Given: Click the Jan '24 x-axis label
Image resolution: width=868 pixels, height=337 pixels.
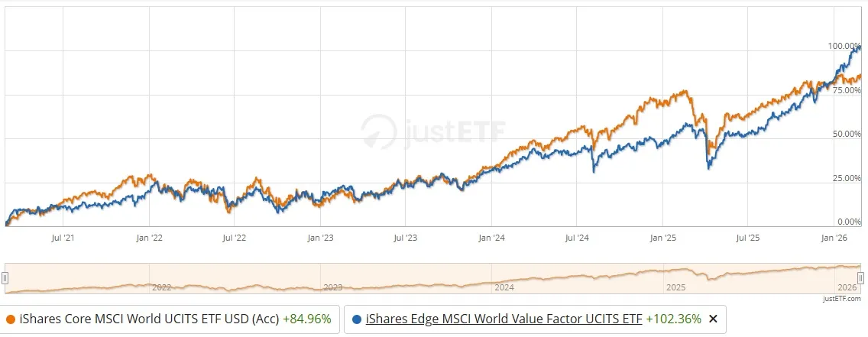Looking at the screenshot, I should (x=491, y=238).
